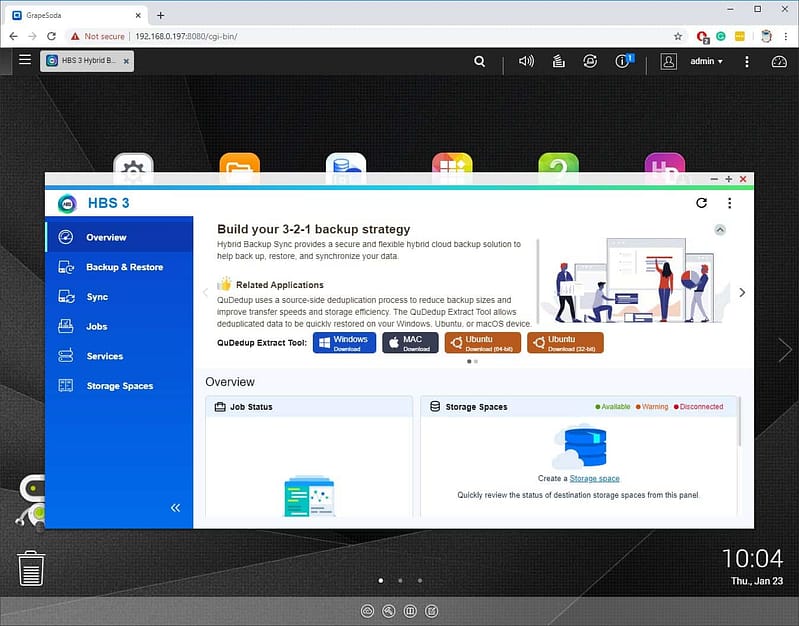Screen dimensions: 799x626
Task: Click fourth bottom dock feedback icon
Action: (x=431, y=611)
